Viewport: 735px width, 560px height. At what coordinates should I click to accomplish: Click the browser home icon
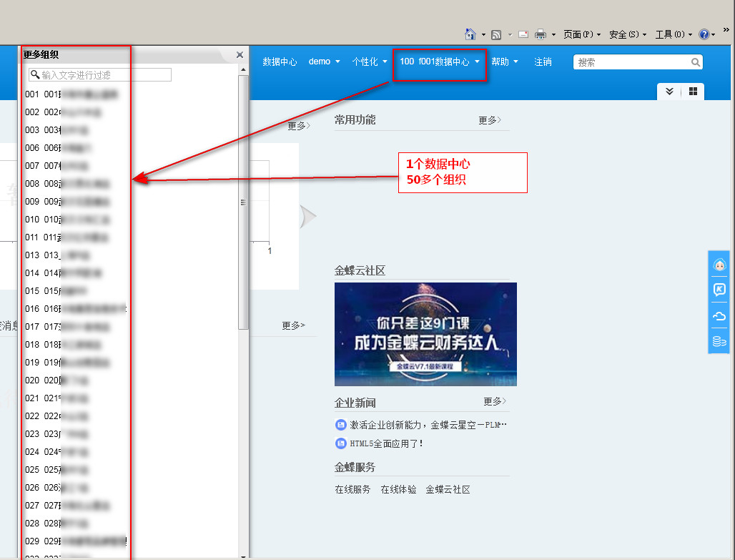(x=470, y=34)
